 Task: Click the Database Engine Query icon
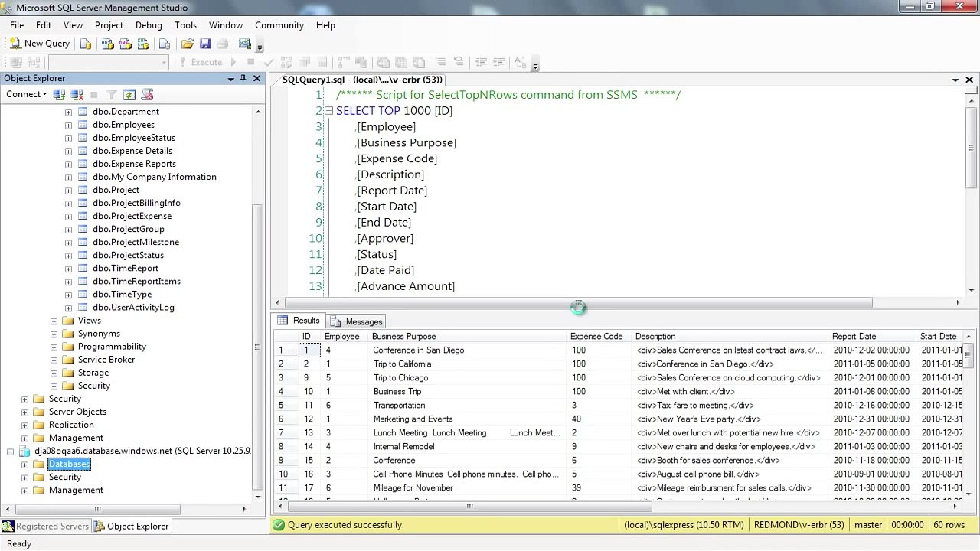(86, 44)
